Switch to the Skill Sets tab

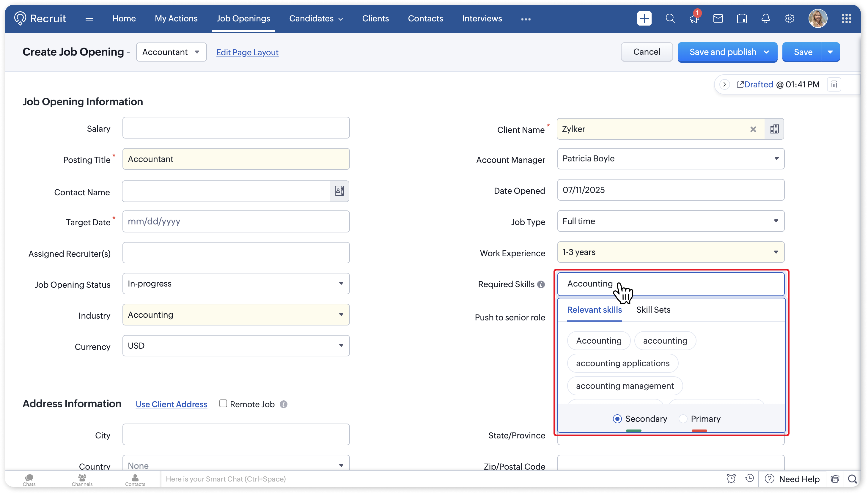click(x=653, y=310)
